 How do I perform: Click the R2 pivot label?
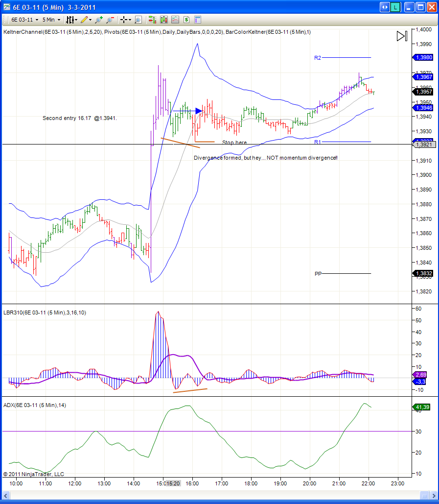coord(317,58)
